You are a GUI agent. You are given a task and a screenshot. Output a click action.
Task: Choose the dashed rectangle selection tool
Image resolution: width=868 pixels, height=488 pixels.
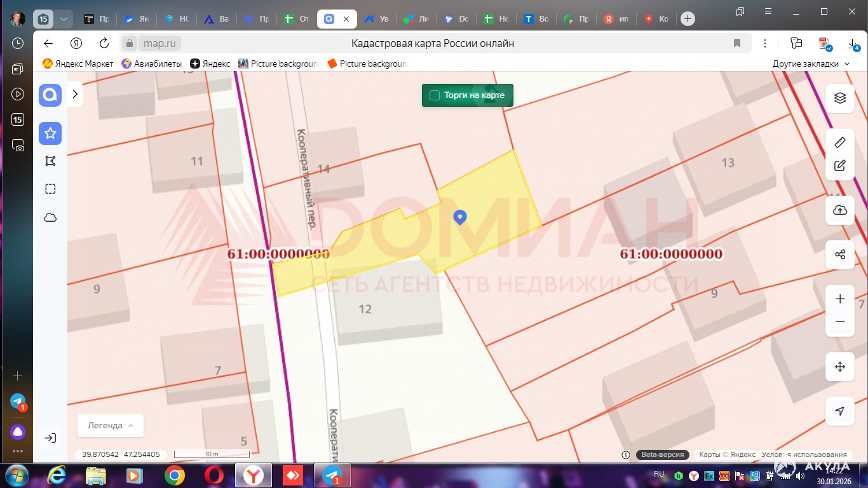50,189
